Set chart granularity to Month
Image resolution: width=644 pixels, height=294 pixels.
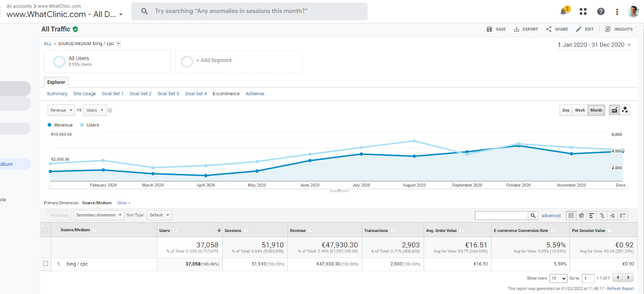tap(597, 110)
